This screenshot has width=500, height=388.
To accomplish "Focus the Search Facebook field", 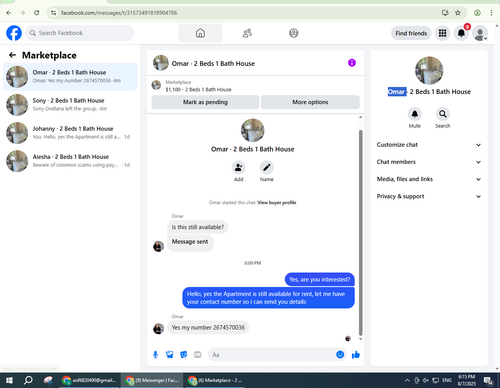I will click(x=80, y=33).
